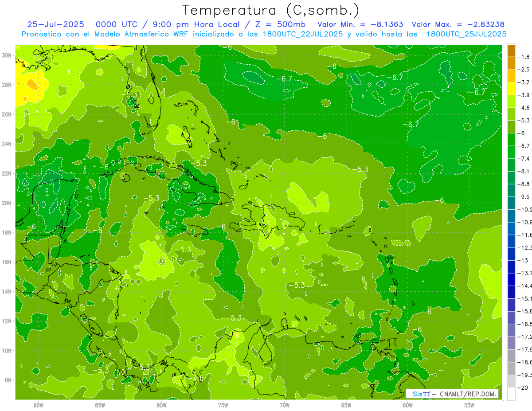The width and height of the screenshot is (532, 411).
Task: Click the '-13' color bar label
Action: (523, 260)
